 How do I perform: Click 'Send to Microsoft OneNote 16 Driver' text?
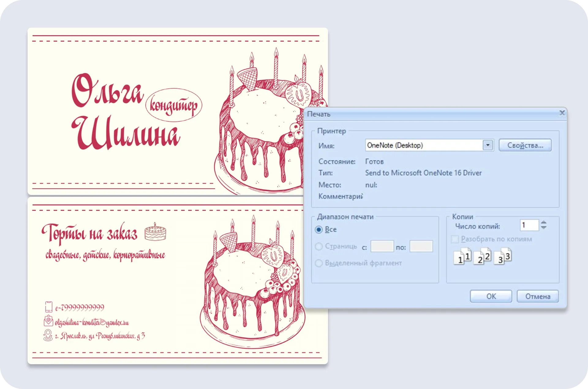tap(423, 173)
